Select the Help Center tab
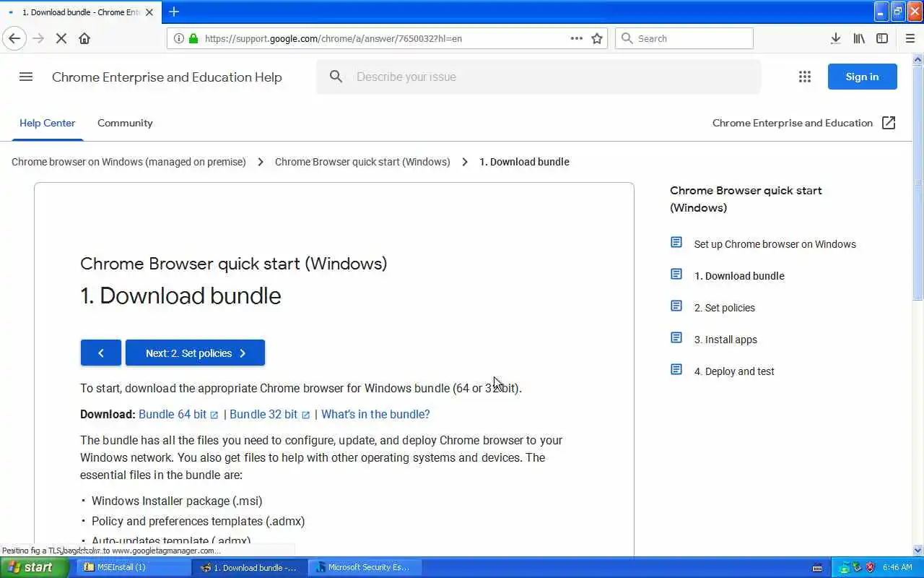924x578 pixels. [x=47, y=123]
